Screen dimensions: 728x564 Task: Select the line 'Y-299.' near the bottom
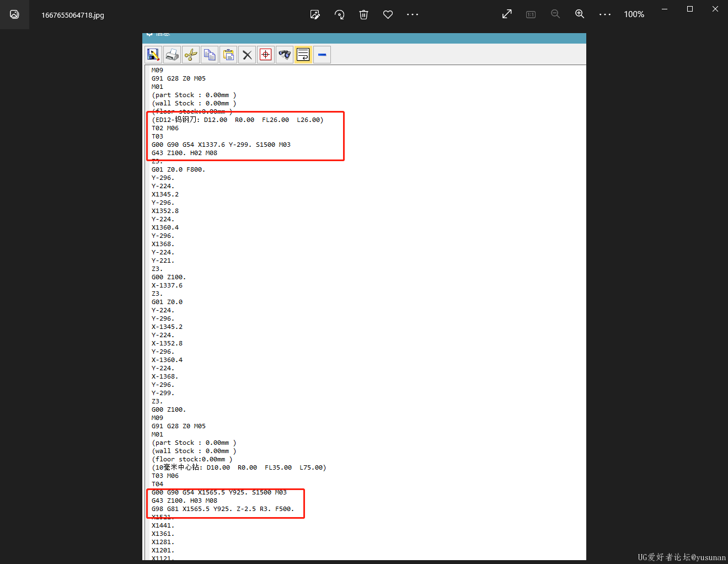coord(163,393)
